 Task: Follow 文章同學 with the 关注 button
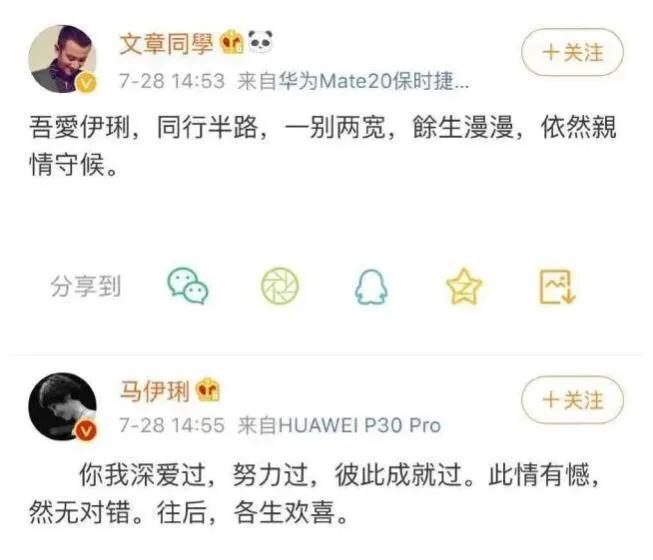[573, 52]
